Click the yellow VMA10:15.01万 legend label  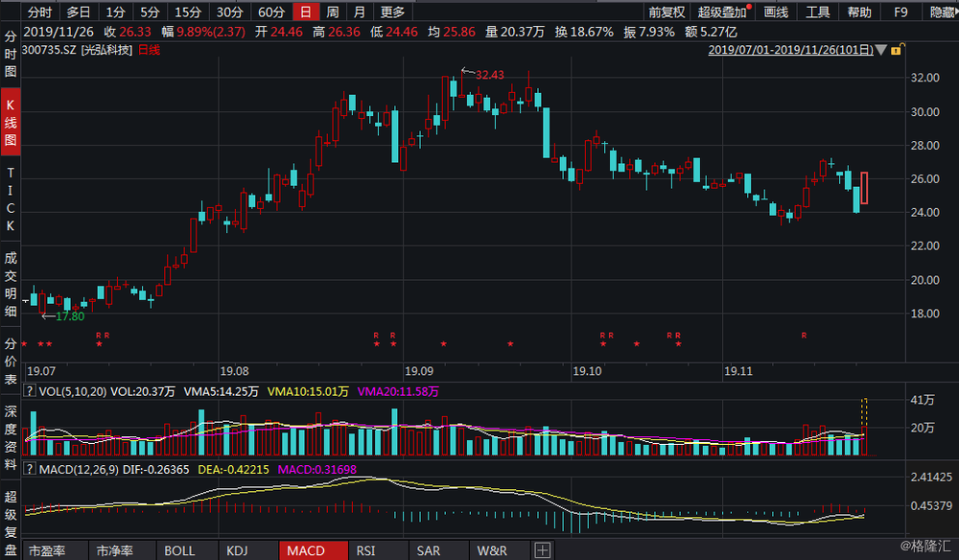tap(308, 391)
